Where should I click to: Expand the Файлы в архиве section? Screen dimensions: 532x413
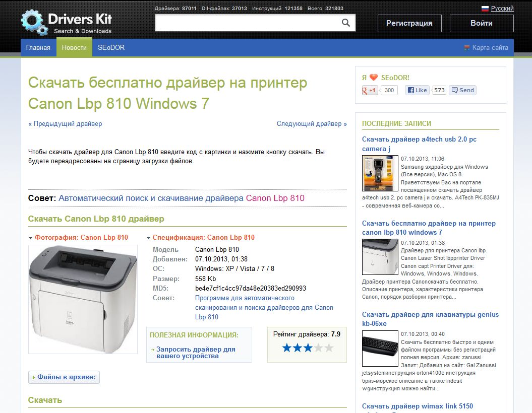[64, 377]
